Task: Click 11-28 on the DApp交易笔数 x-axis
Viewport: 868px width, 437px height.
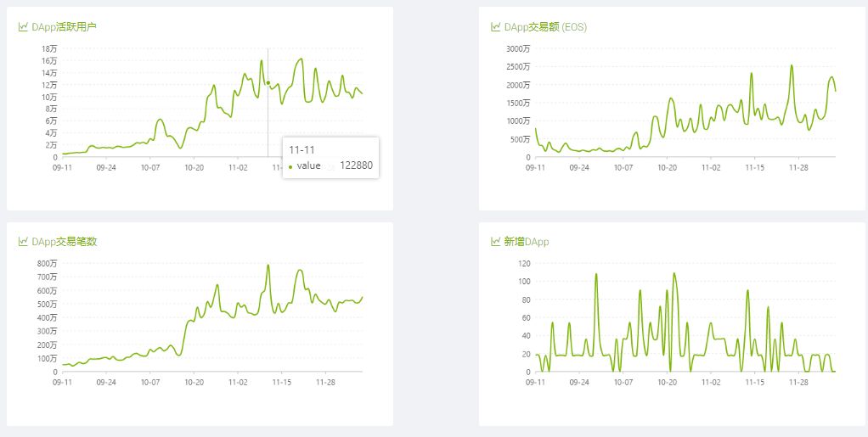Action: [x=325, y=382]
